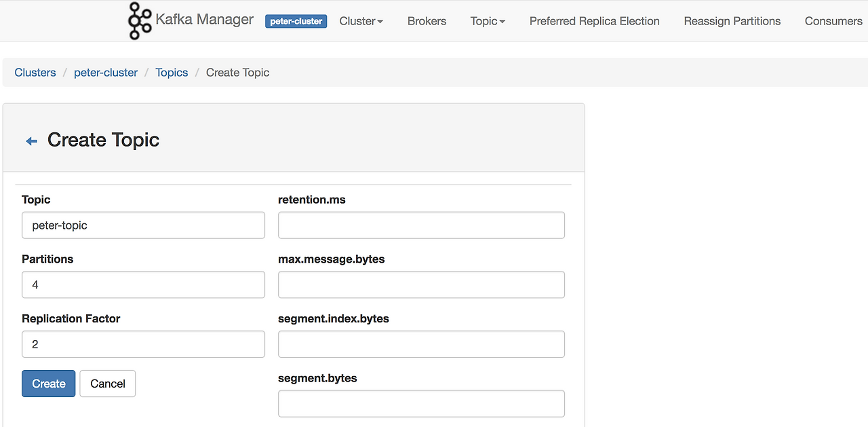Click into the Partitions field

(143, 285)
